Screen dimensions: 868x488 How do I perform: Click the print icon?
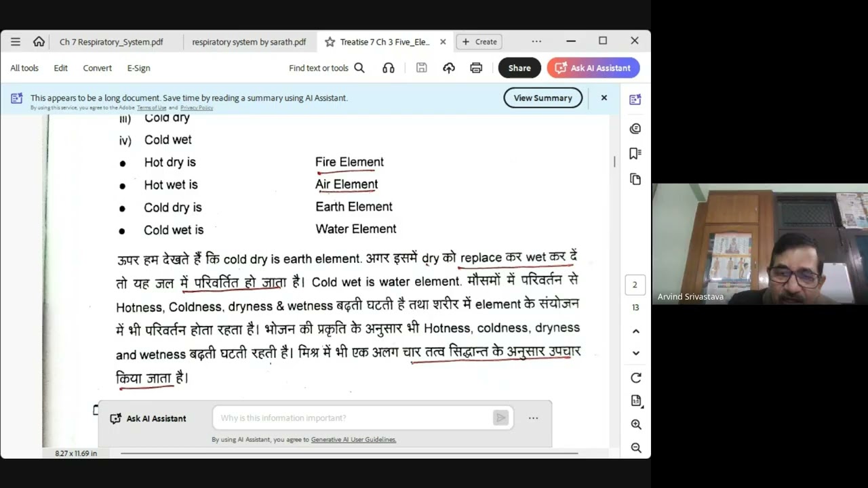[476, 68]
